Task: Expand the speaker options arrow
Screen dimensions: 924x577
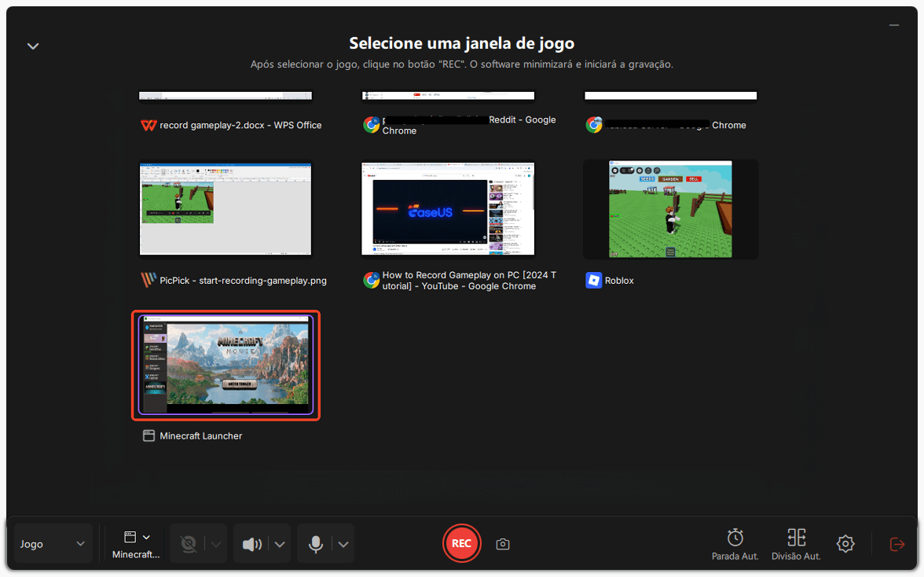Action: coord(280,544)
